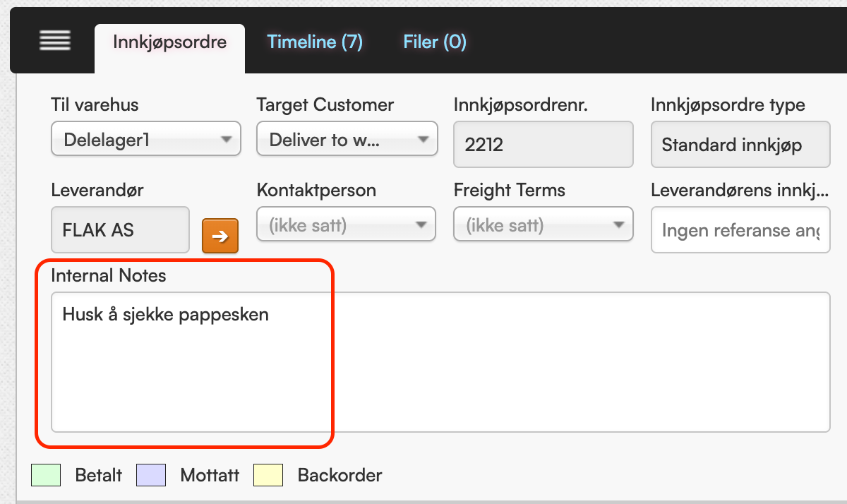Focus the Leverandørens innkjøpsreferanse input
847x504 pixels.
[x=740, y=230]
